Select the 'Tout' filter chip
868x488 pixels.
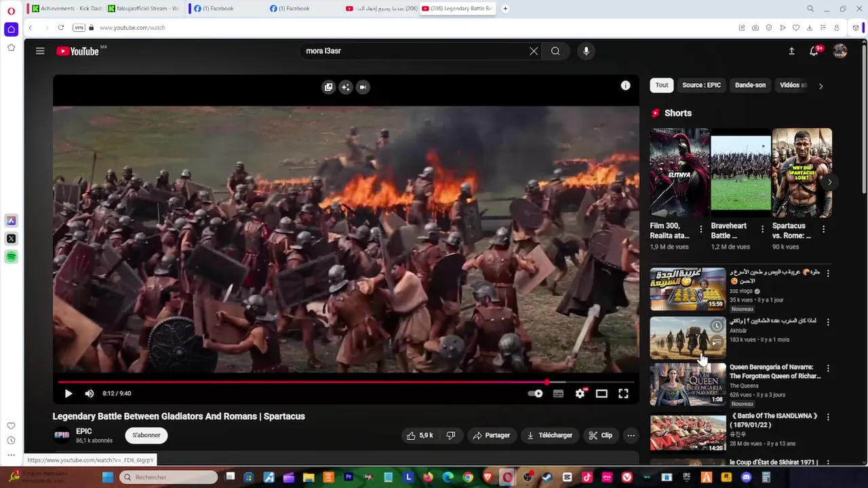[x=662, y=85]
